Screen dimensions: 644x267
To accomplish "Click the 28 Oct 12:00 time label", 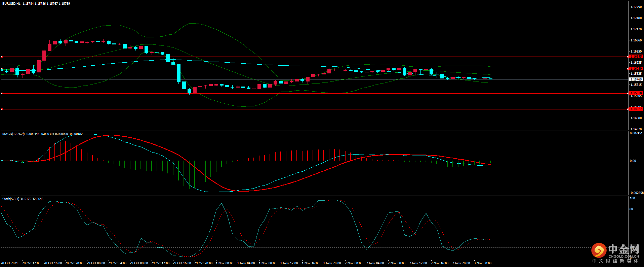I will point(31,263).
